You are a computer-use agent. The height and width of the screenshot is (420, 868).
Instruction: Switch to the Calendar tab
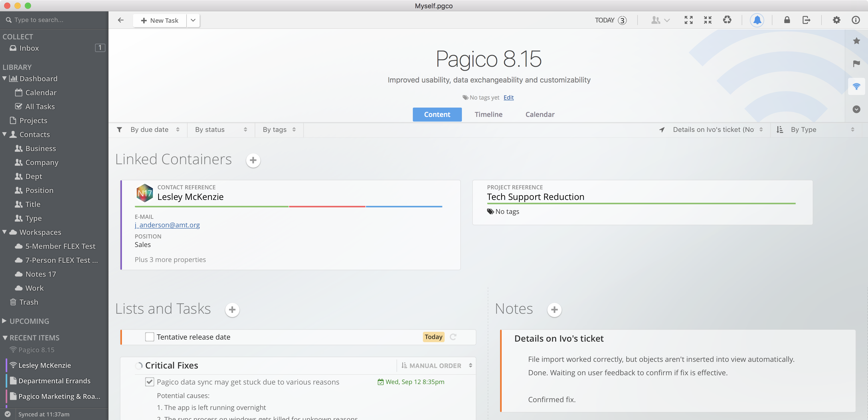point(540,115)
